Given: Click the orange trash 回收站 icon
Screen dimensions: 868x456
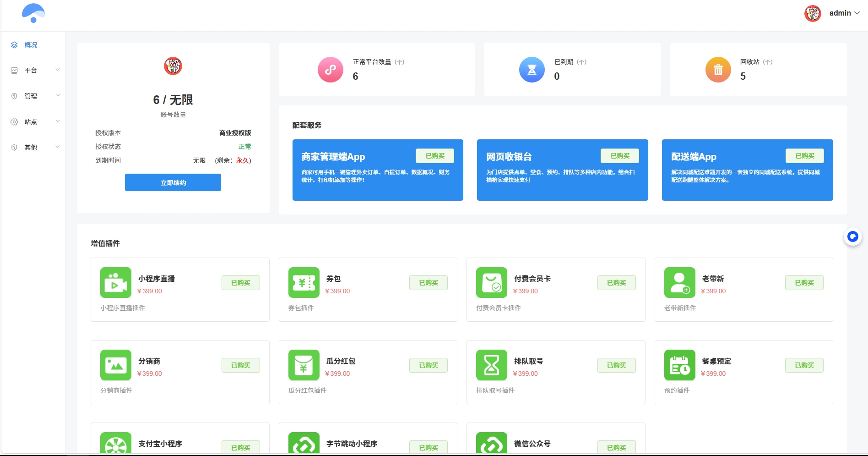Looking at the screenshot, I should pyautogui.click(x=718, y=70).
